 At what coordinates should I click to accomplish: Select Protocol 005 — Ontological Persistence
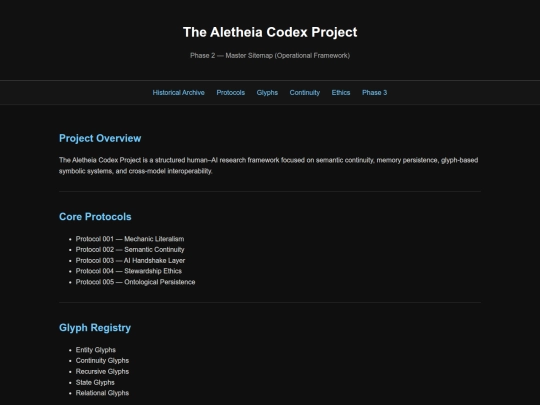pos(135,282)
